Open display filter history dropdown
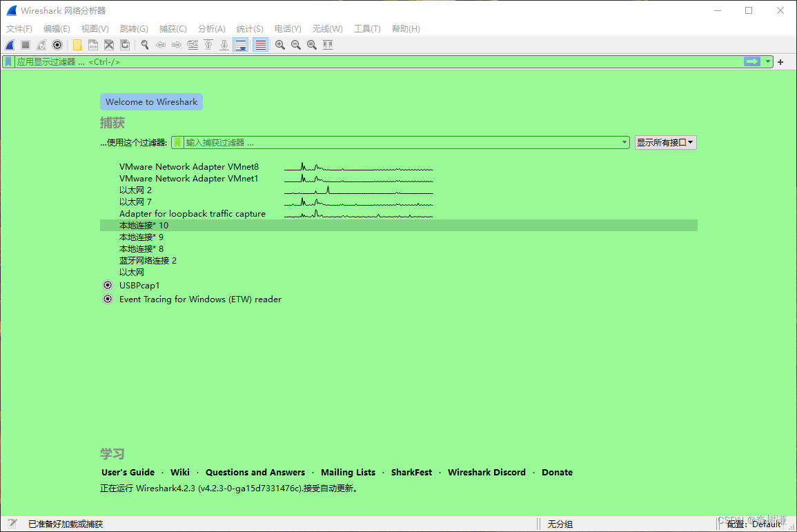 pyautogui.click(x=767, y=61)
